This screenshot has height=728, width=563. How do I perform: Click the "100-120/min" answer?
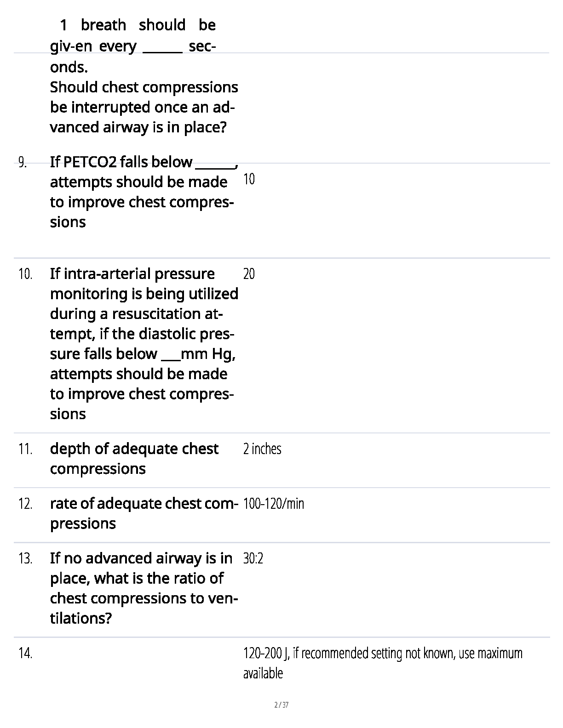pos(274,504)
